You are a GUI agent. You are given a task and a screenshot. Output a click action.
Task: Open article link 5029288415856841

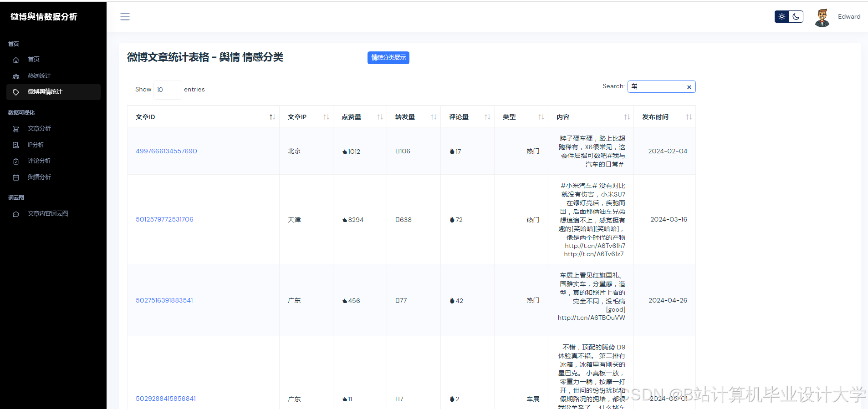(x=166, y=399)
